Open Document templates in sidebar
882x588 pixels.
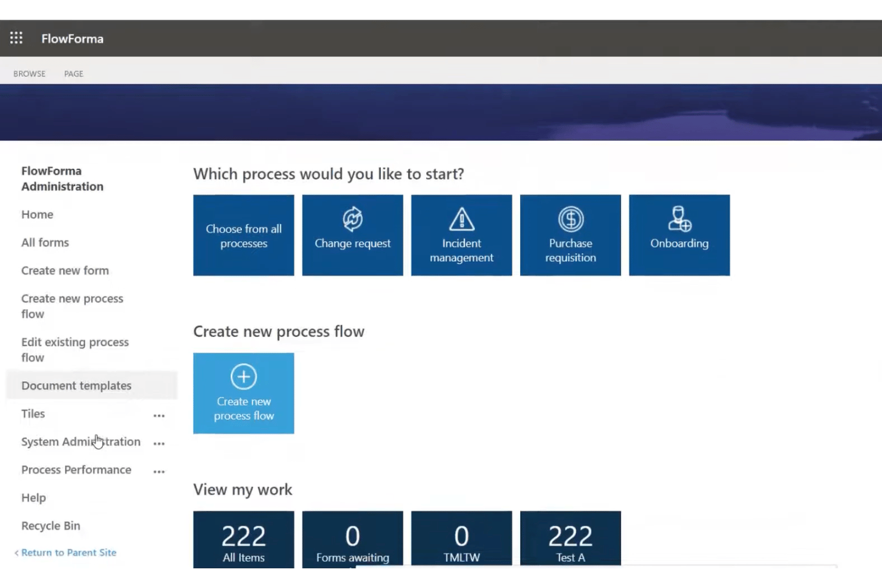click(76, 385)
